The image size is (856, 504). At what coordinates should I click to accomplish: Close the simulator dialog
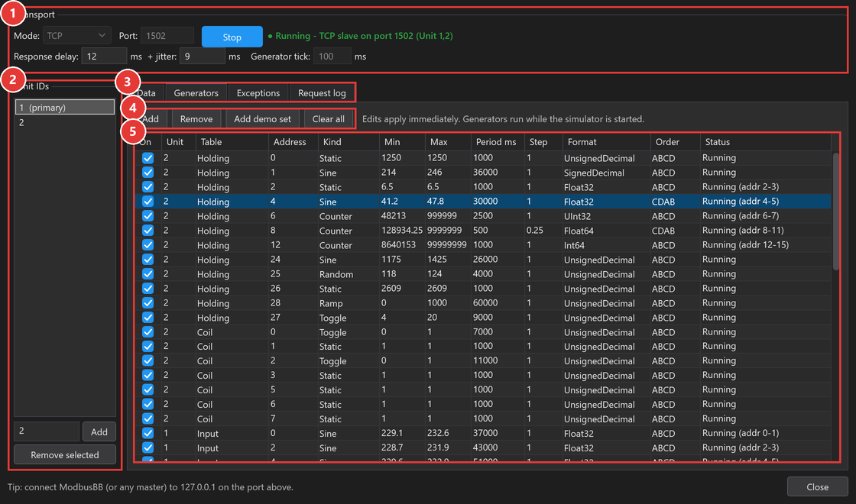coord(817,486)
